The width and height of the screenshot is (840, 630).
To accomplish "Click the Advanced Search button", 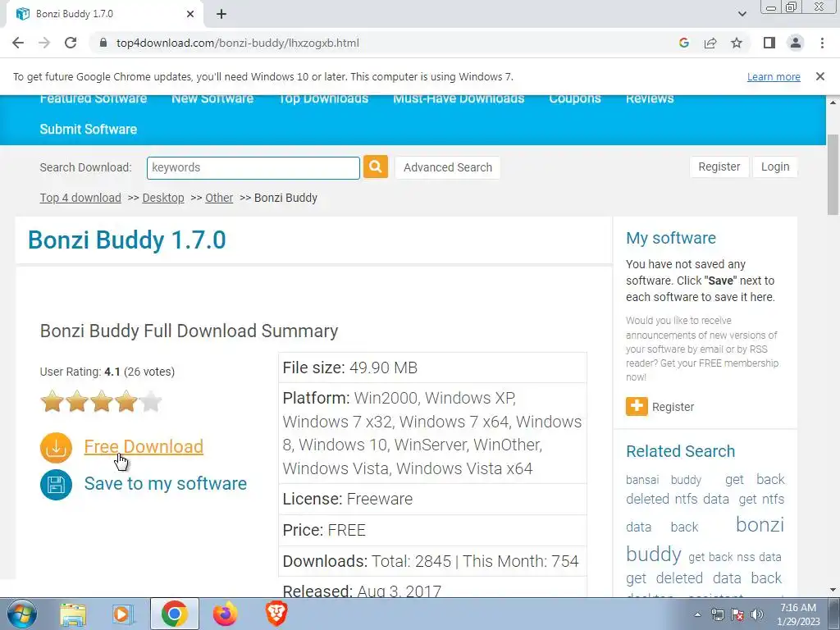I will pos(447,167).
